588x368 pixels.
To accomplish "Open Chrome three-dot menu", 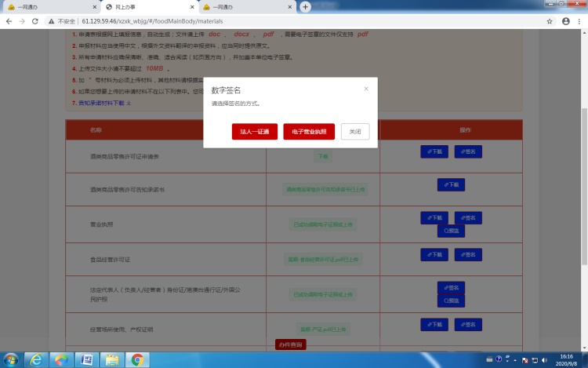I will 579,21.
